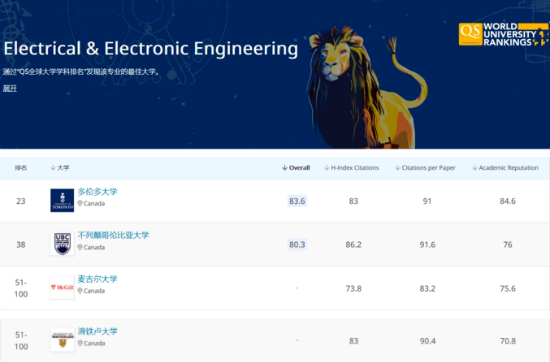Sort by Citations per Paper column
Viewport: 550px width, 362px height.
point(425,168)
